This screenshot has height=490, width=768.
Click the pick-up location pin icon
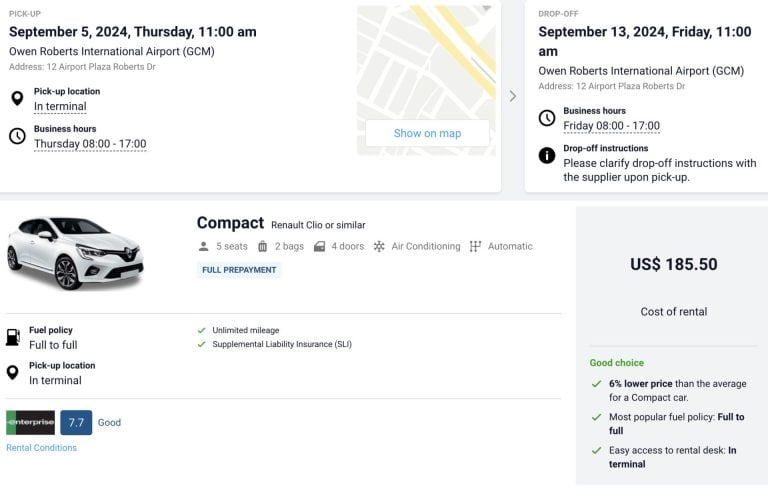[x=17, y=98]
